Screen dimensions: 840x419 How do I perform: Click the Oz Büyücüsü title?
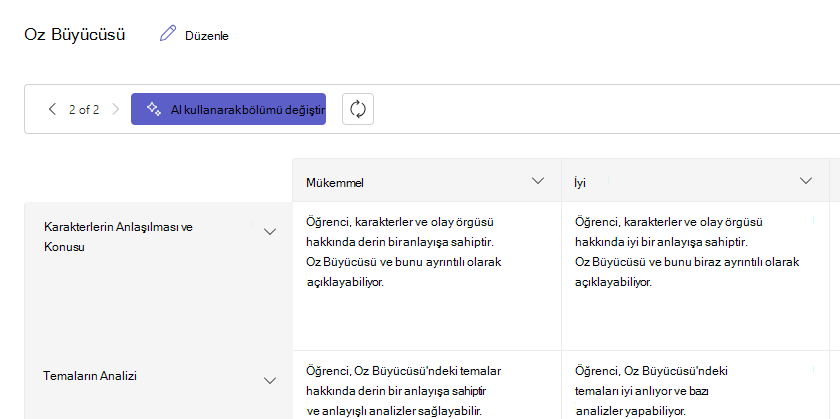[74, 35]
